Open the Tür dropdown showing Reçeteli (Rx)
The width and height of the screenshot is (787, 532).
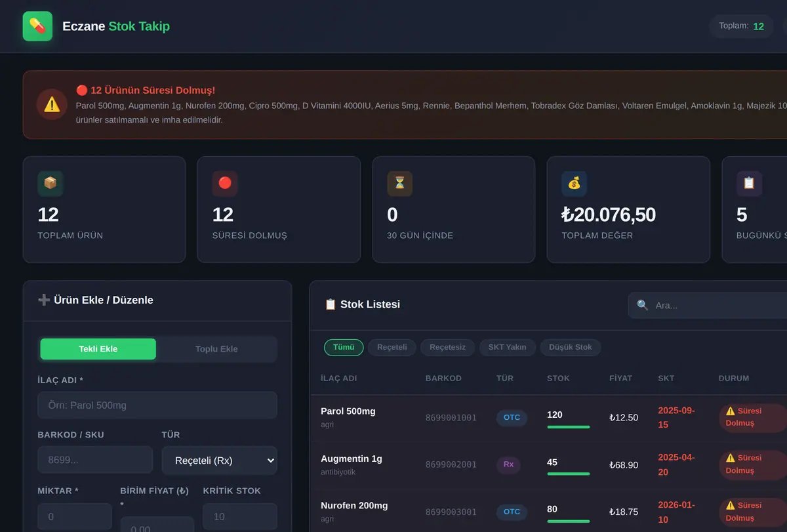pos(220,460)
